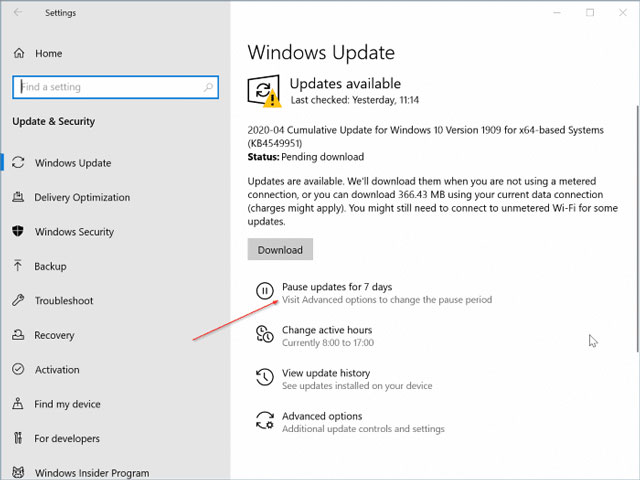Click the Activation checkmark circle icon

tap(18, 369)
